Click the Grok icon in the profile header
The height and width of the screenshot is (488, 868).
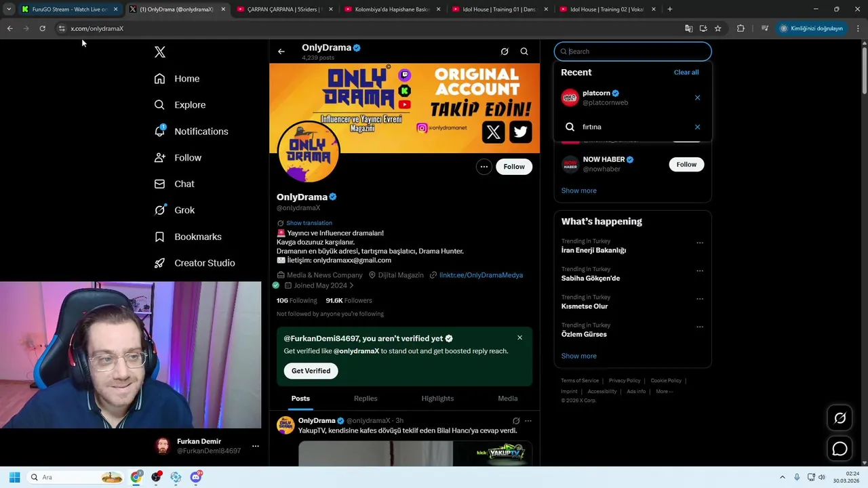(x=505, y=52)
